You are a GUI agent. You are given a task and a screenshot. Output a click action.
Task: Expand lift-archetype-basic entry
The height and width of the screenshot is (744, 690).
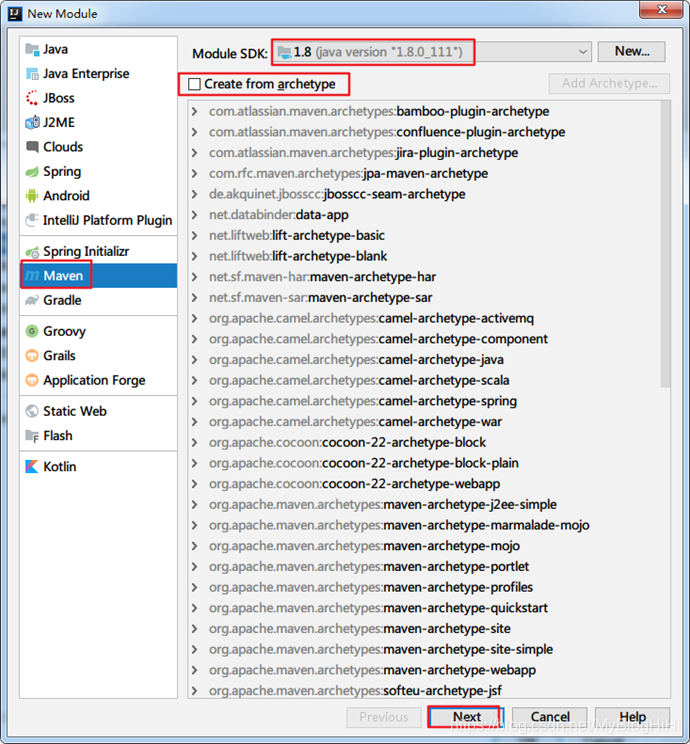pyautogui.click(x=195, y=235)
